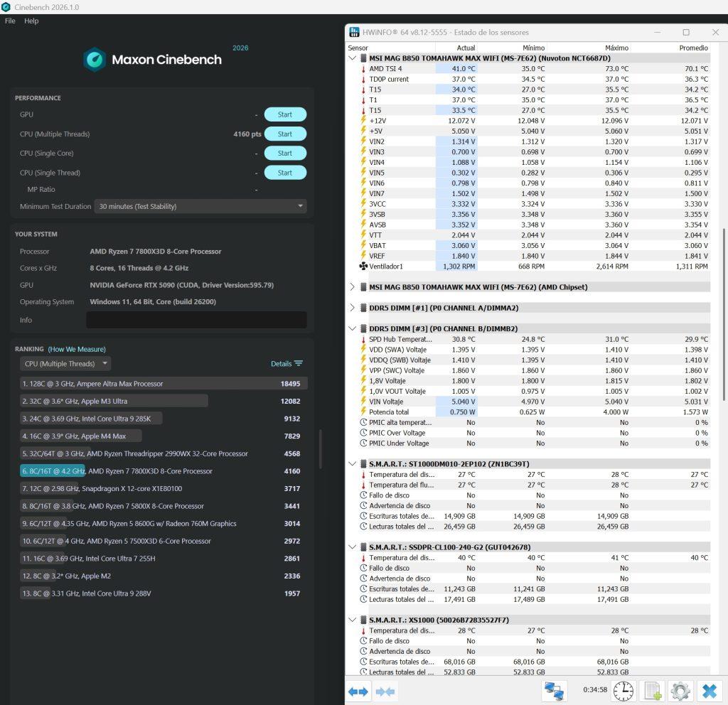Collapse the Nuvoton NCT6687D sensor group
The width and height of the screenshot is (728, 705).
point(353,58)
